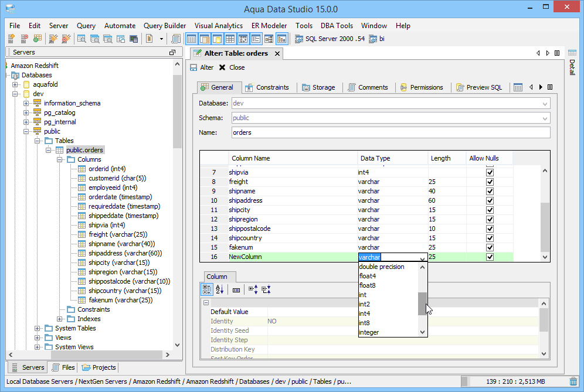Click the Register Server icon in toolbar
584x392 pixels.
(x=11, y=39)
